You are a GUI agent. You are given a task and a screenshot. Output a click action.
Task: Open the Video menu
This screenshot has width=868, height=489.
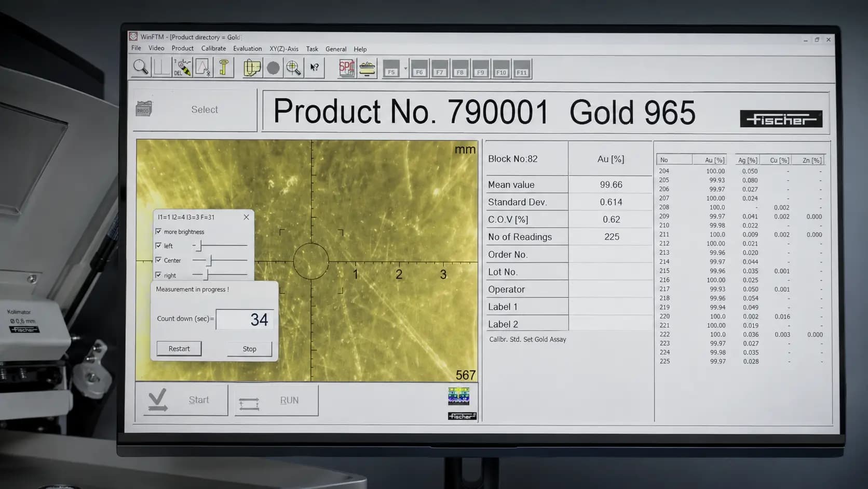pyautogui.click(x=156, y=48)
